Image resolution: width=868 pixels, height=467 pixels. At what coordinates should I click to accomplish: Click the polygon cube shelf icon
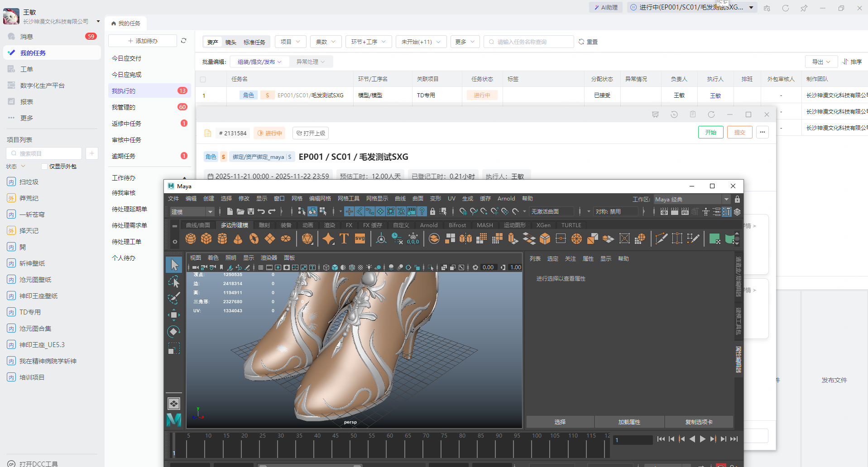[206, 238]
